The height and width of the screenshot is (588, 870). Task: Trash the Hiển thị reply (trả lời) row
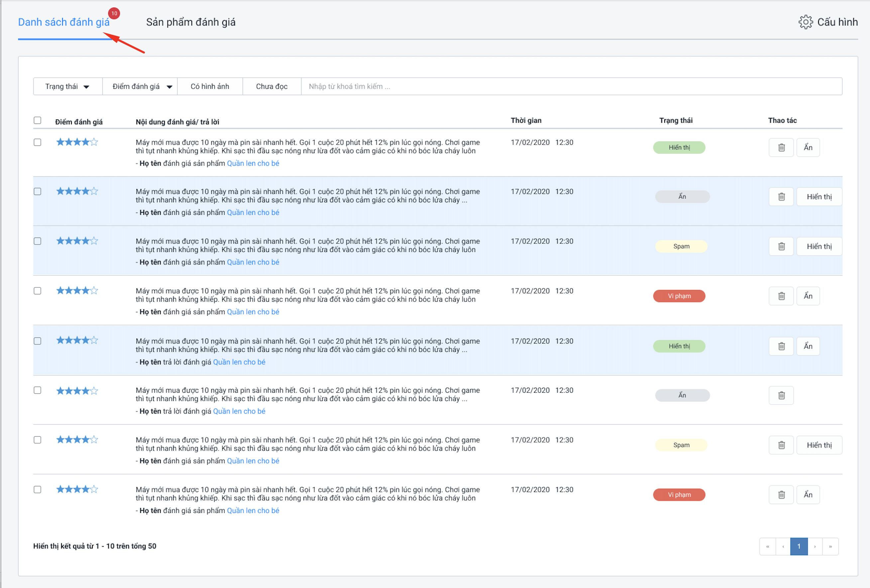781,346
